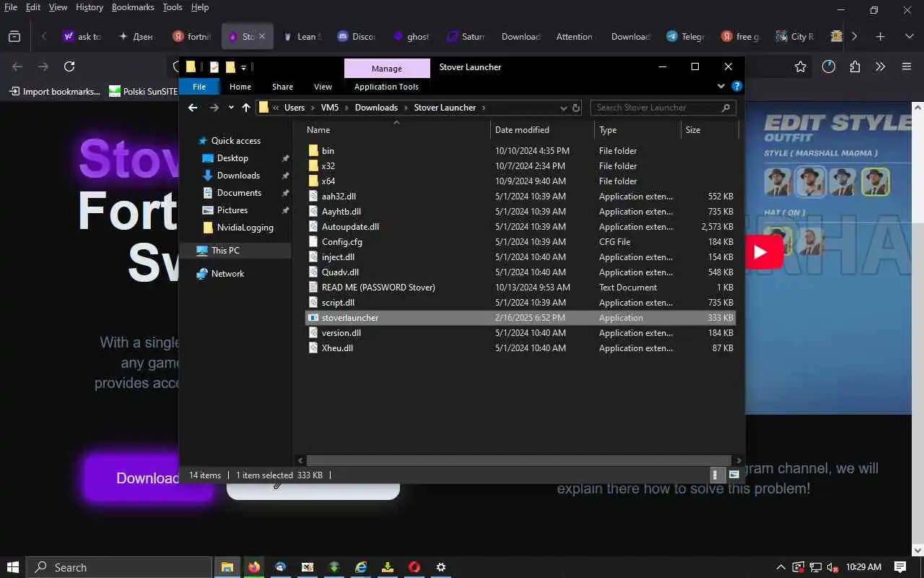Play the YouTube video on the webpage
Image resolution: width=924 pixels, height=578 pixels.
[x=759, y=252]
